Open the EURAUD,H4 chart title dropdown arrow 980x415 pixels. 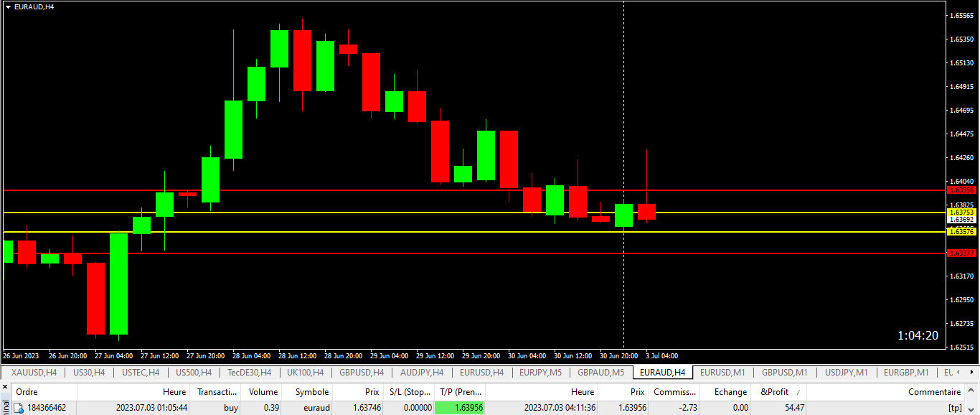pyautogui.click(x=8, y=6)
